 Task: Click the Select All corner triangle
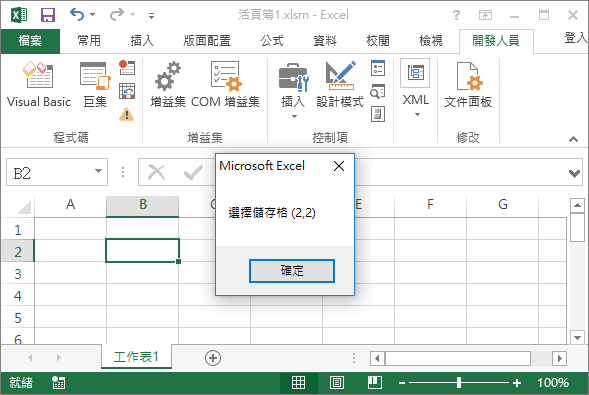pos(23,207)
